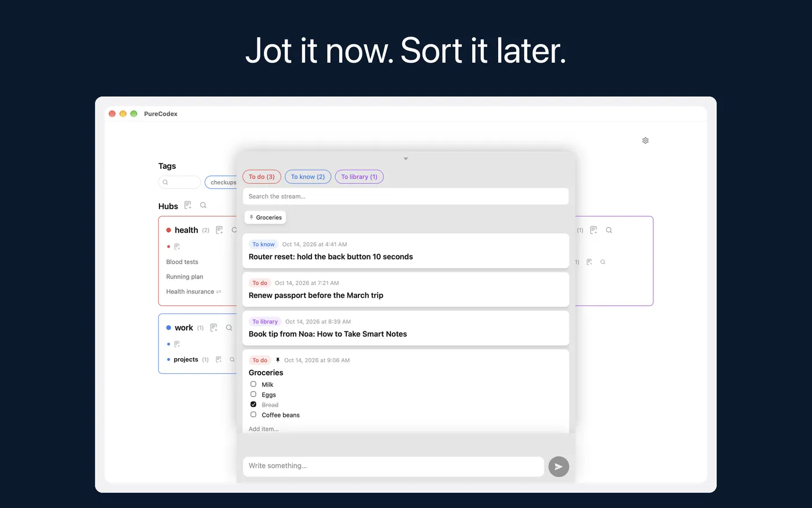
Task: Click the search icon in purple hub's sub-row
Action: pyautogui.click(x=603, y=262)
